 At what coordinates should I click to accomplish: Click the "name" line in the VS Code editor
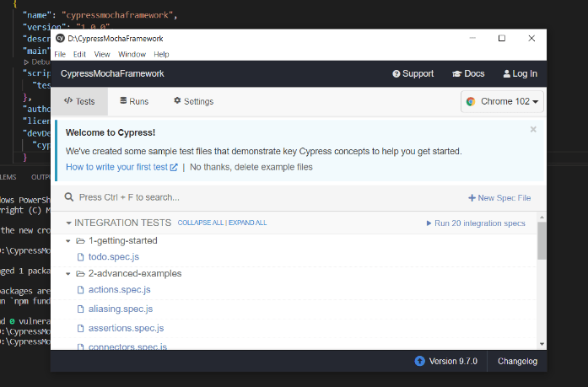100,15
